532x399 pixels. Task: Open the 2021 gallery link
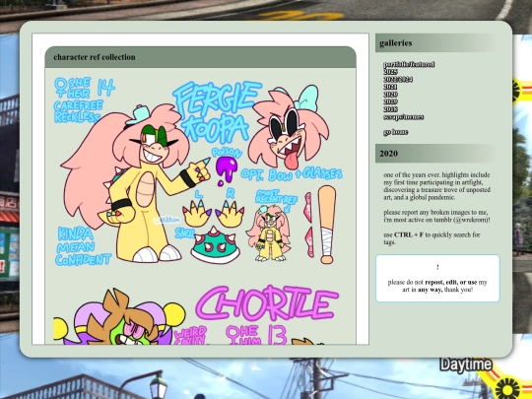(x=390, y=87)
